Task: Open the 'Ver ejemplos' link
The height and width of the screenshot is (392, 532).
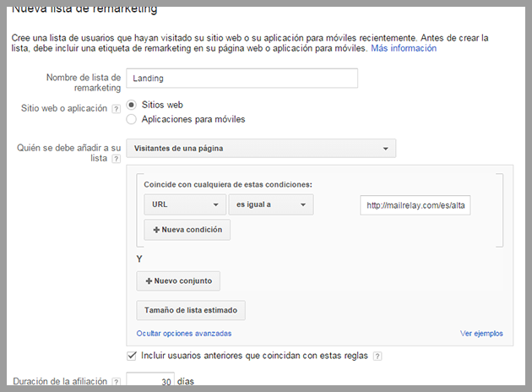Action: coord(481,334)
